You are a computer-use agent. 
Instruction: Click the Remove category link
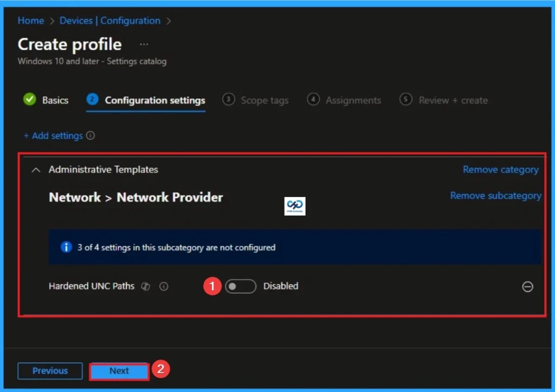coord(500,169)
